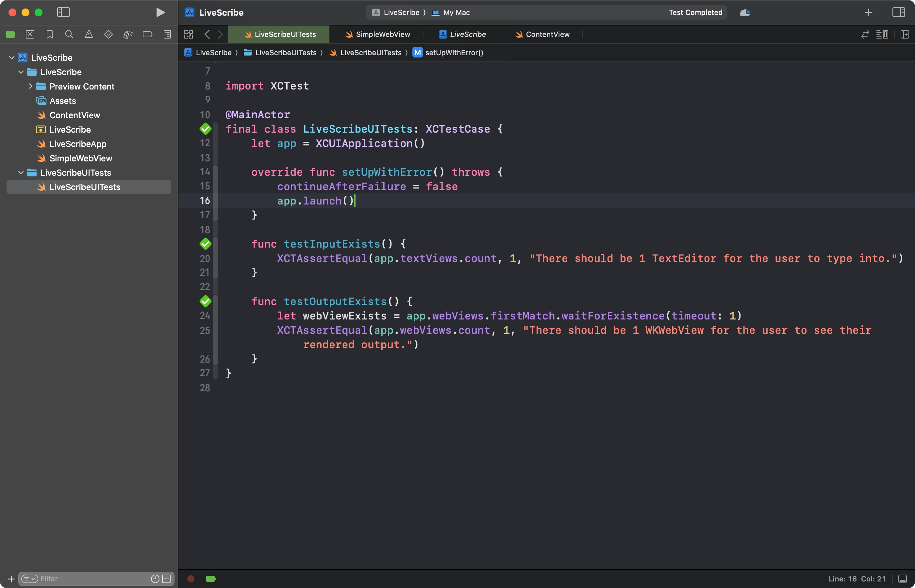Toggle the right inspector panel

898,13
